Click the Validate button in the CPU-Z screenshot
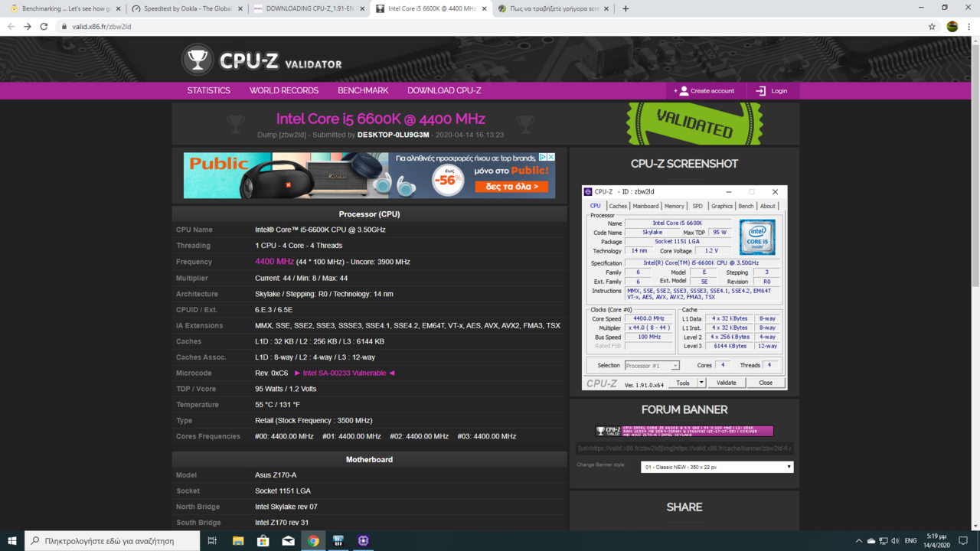 pos(726,383)
